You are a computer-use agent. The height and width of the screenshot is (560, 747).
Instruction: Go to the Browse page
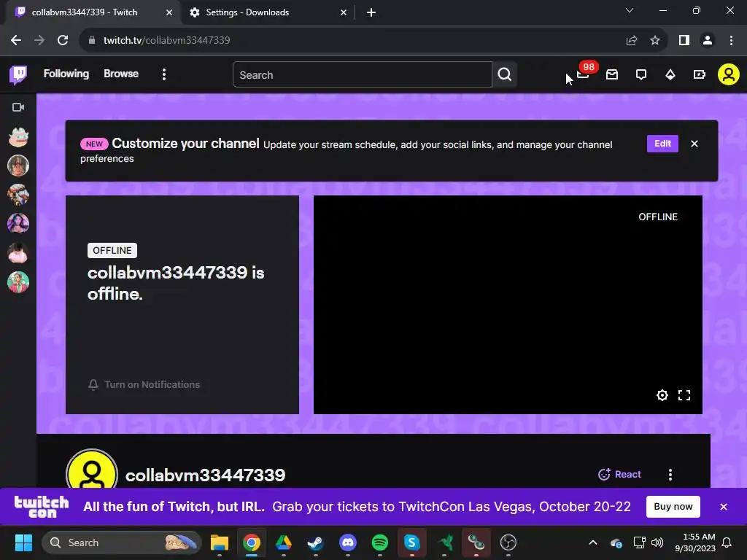click(121, 74)
